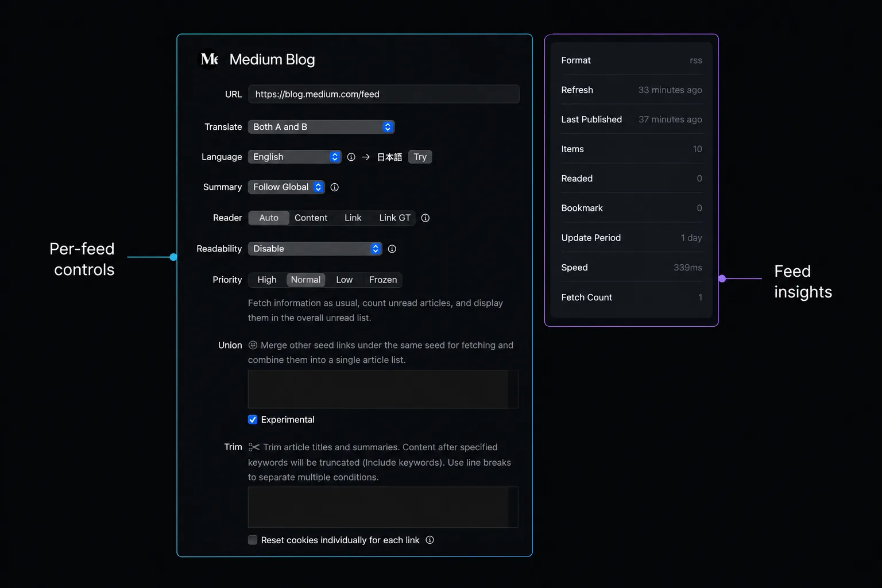Select Auto reader mode
Viewport: 882px width, 588px height.
269,218
